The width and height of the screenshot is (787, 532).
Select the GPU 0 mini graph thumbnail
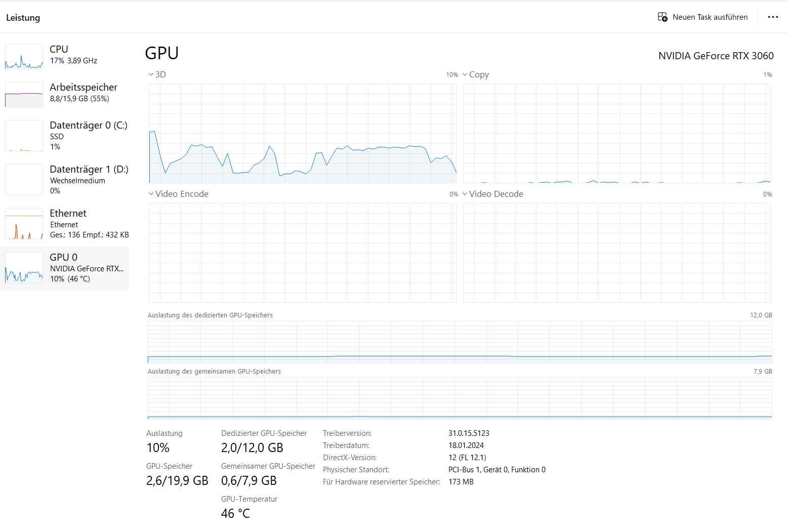click(x=24, y=268)
